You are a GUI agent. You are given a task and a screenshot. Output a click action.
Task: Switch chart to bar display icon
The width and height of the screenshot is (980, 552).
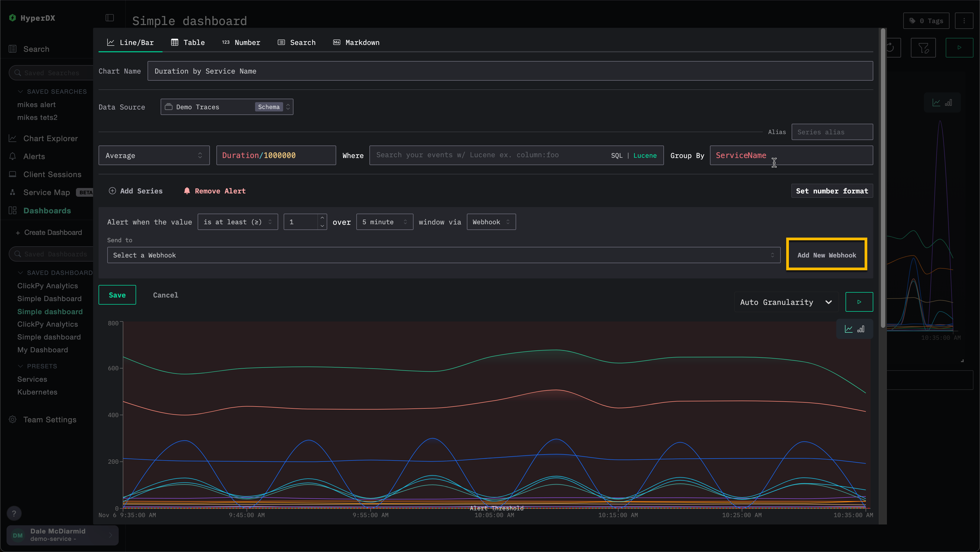click(861, 329)
